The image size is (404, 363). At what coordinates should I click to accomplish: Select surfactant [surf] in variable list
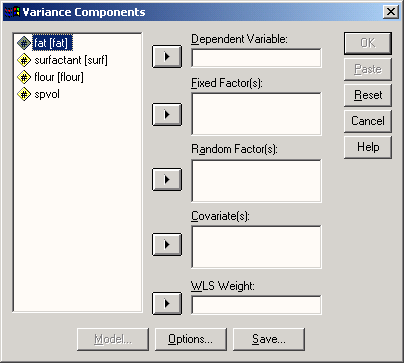click(x=71, y=60)
